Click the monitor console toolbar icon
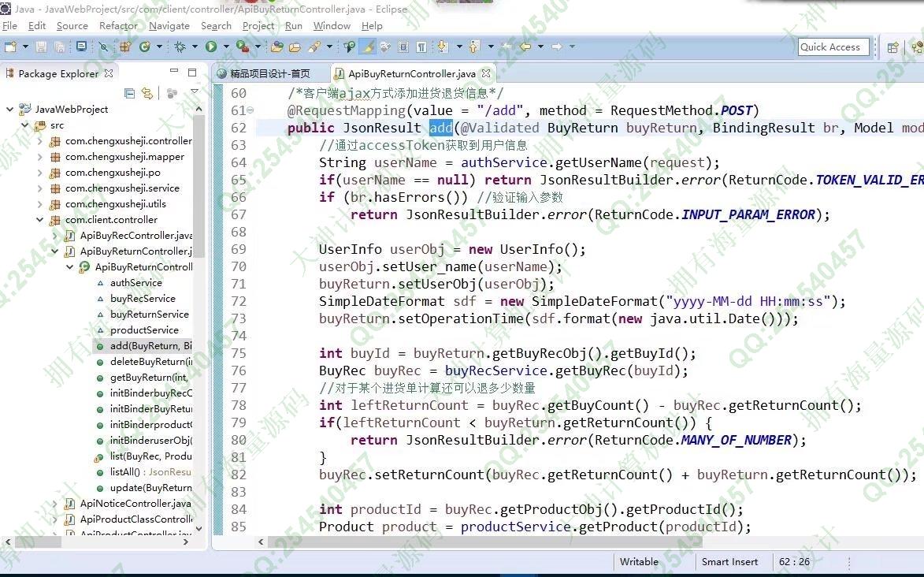The image size is (924, 577). point(81,47)
